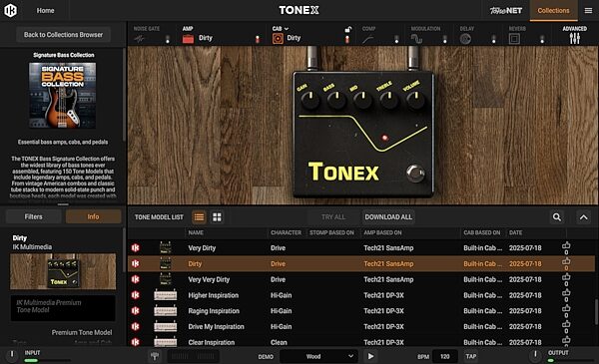Click the Cab speaker icon
The image size is (599, 364).
(278, 39)
